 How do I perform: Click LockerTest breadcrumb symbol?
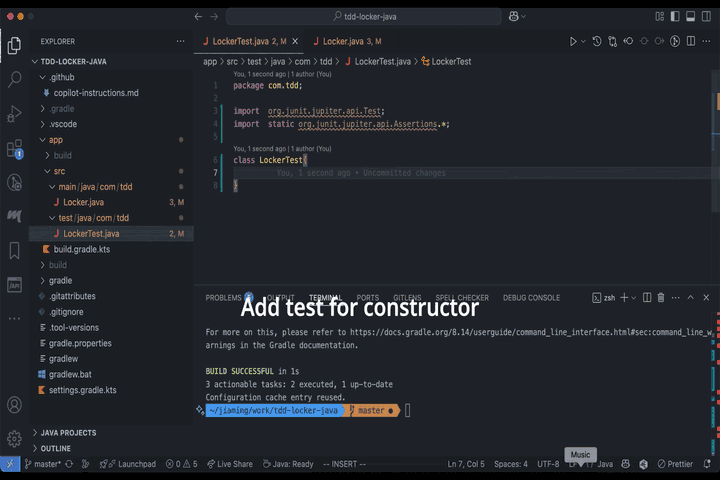tap(446, 62)
